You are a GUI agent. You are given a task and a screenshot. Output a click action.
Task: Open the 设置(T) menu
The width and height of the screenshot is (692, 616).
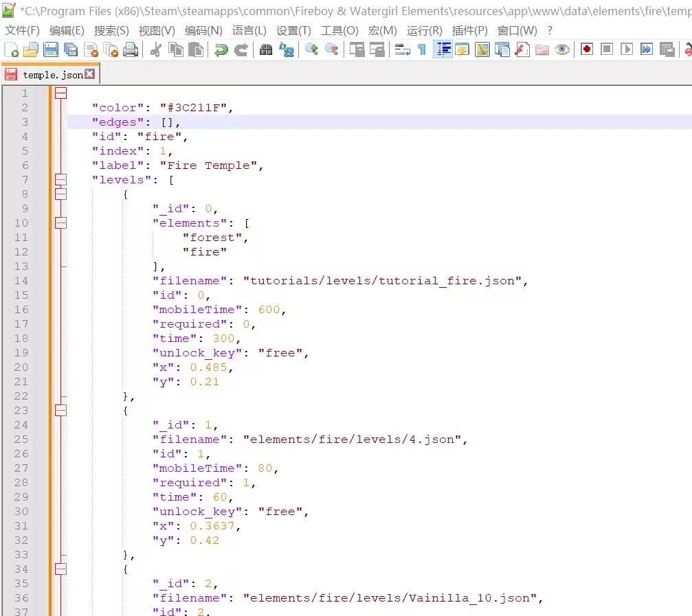(x=293, y=30)
